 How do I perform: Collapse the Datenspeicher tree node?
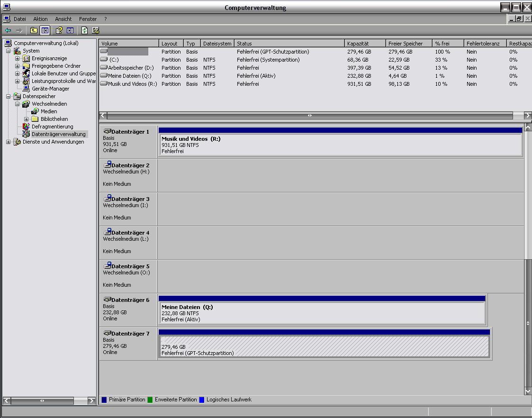pyautogui.click(x=8, y=96)
